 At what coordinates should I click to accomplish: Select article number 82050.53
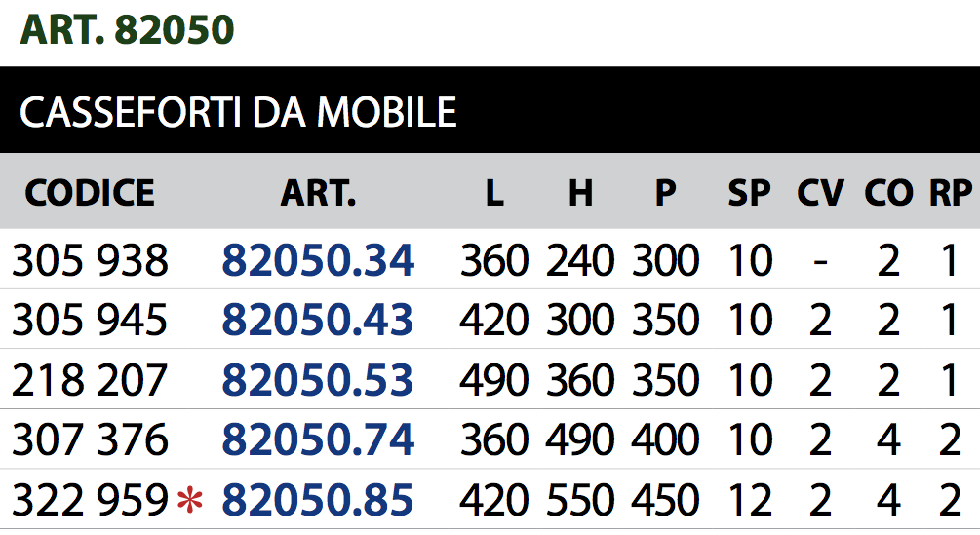(318, 381)
